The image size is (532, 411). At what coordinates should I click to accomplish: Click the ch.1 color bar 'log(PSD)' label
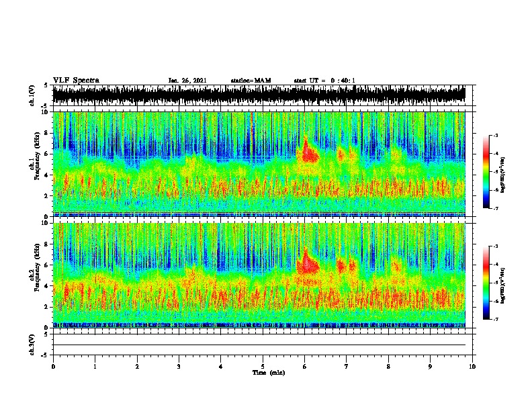pyautogui.click(x=503, y=175)
